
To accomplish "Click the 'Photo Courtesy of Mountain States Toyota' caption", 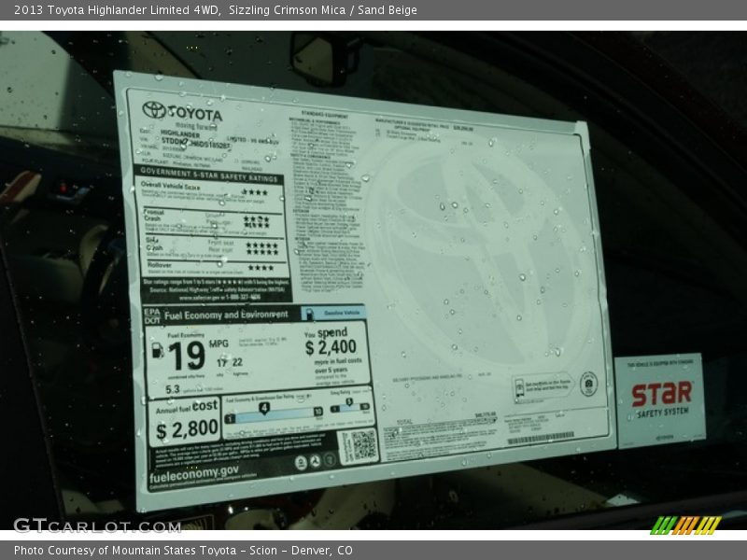I will point(125,551).
